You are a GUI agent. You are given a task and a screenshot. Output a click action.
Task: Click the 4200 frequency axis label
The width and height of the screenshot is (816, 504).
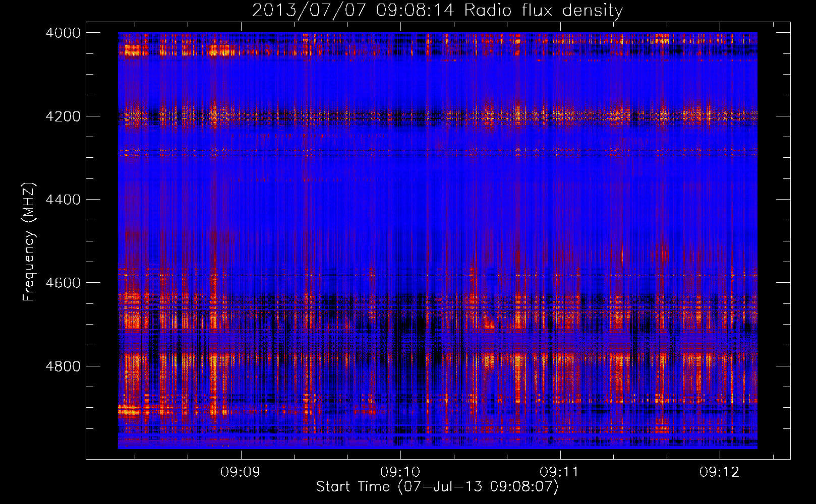[x=63, y=116]
